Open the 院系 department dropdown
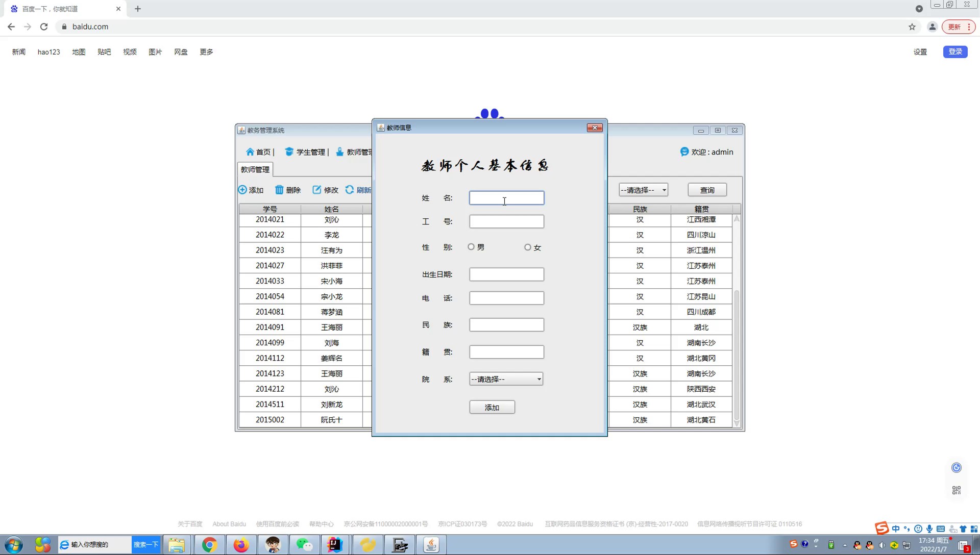 (506, 379)
